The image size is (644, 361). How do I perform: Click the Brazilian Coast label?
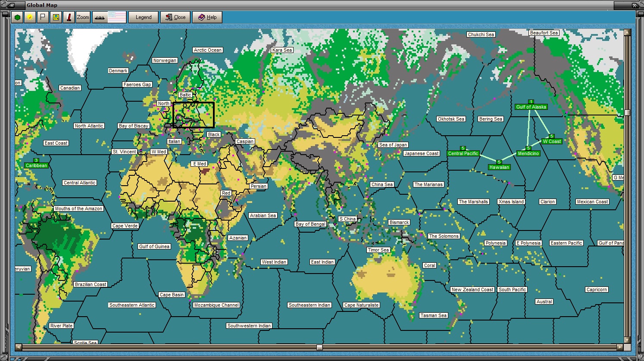[91, 284]
